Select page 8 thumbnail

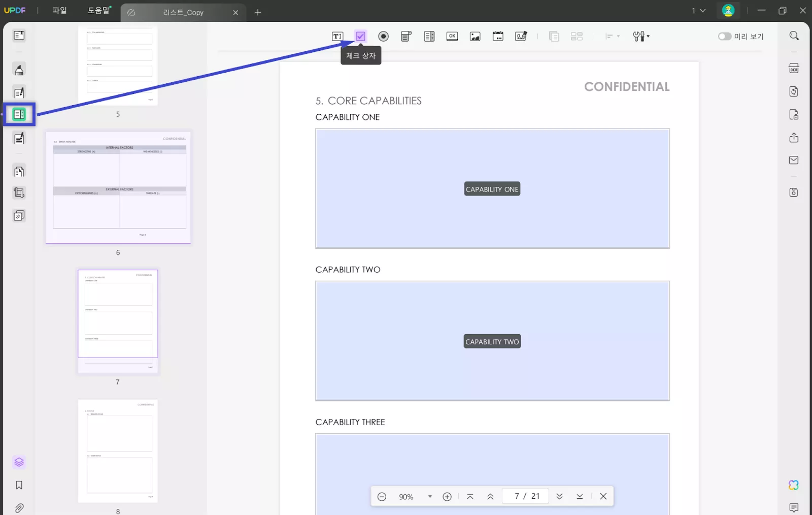pyautogui.click(x=118, y=451)
